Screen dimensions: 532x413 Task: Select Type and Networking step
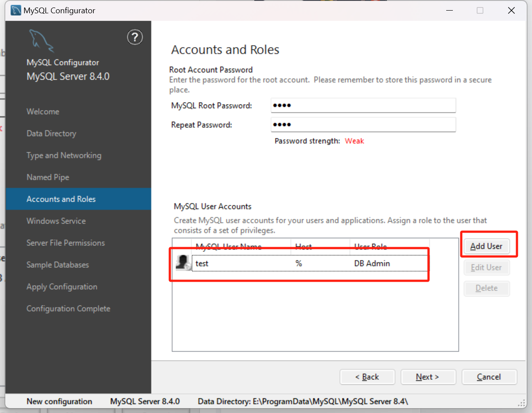point(64,155)
